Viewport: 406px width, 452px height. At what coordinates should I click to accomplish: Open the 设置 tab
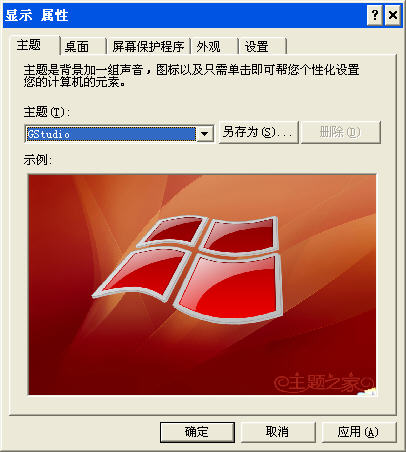257,47
